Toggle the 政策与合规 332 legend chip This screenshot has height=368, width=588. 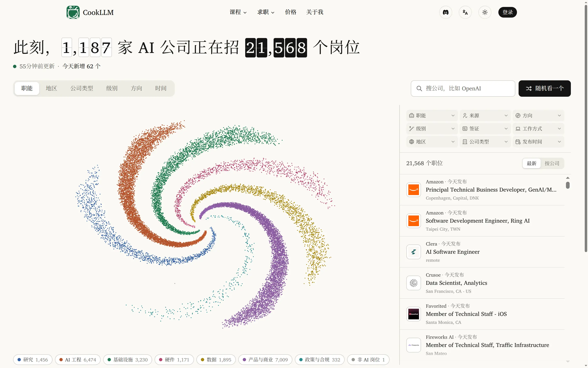320,359
